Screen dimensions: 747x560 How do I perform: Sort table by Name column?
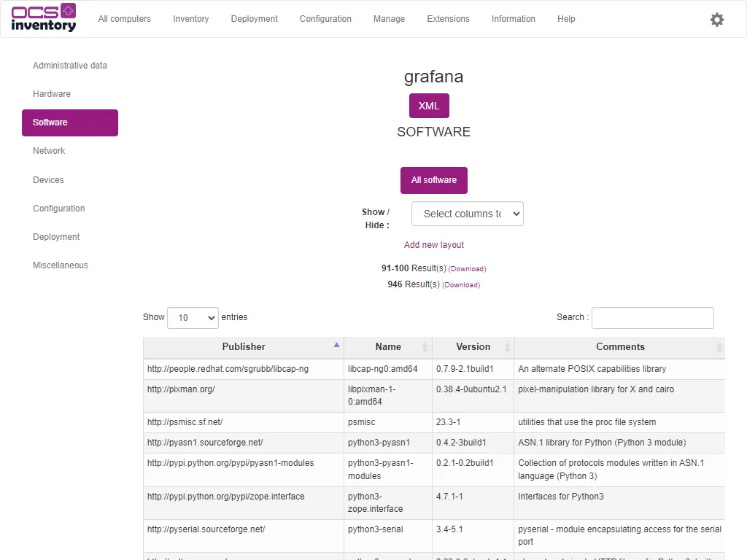tap(388, 347)
